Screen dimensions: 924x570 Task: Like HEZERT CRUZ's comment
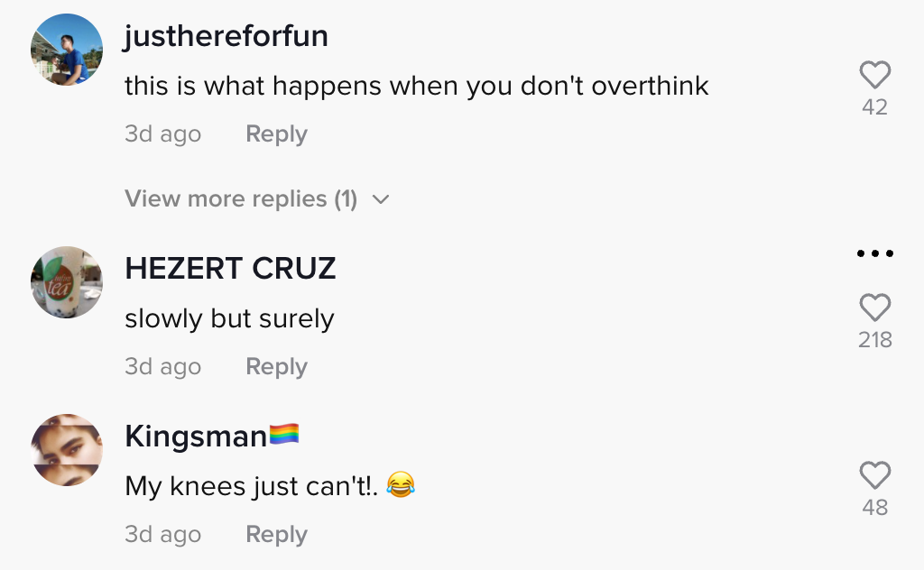pos(874,308)
